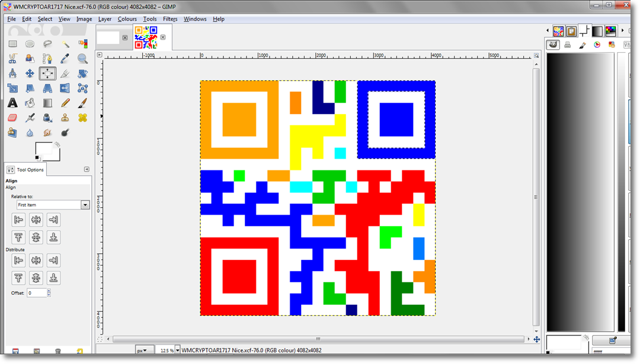Open the Layer menu
This screenshot has width=640, height=364.
[x=105, y=19]
